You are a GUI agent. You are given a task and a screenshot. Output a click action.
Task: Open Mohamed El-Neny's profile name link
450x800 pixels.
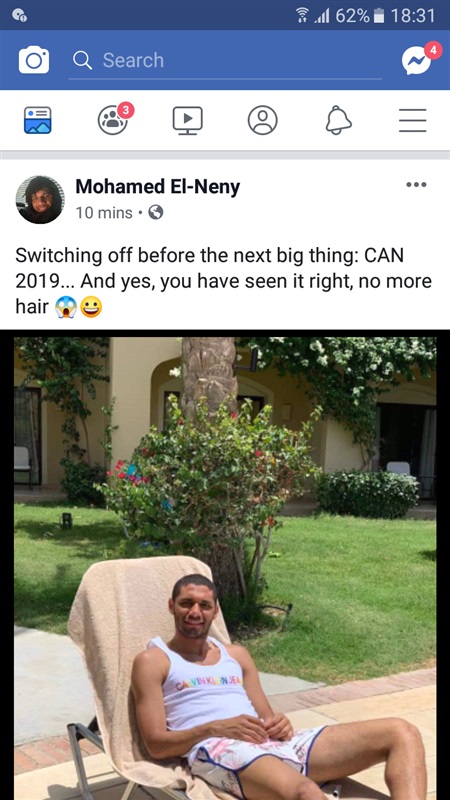[158, 187]
